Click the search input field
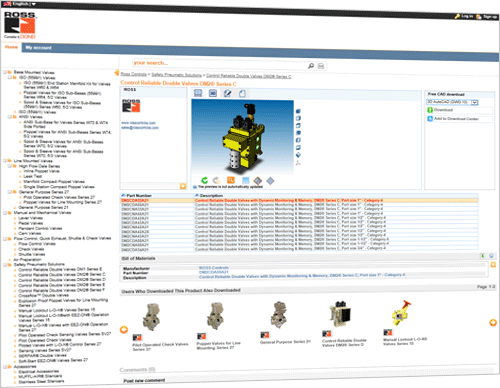This screenshot has height=388, width=500. (219, 63)
